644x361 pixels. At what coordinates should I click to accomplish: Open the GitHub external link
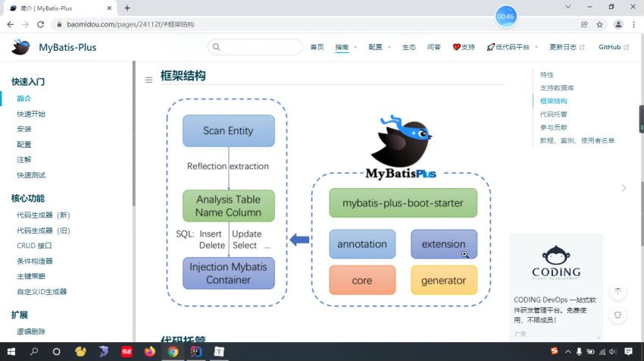[x=613, y=47]
